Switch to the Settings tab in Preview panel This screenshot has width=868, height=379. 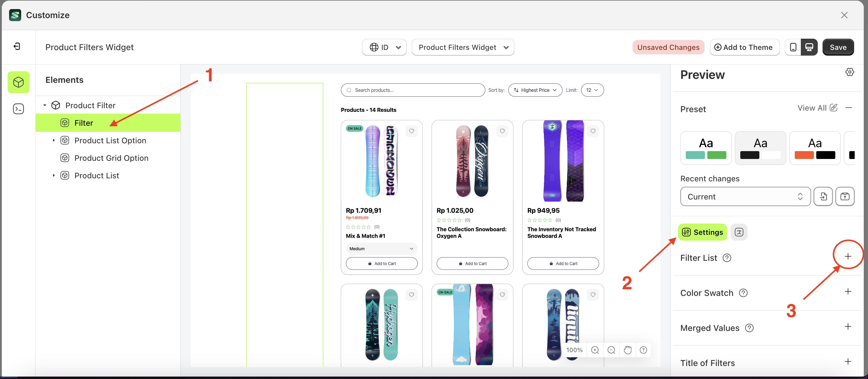pyautogui.click(x=702, y=232)
